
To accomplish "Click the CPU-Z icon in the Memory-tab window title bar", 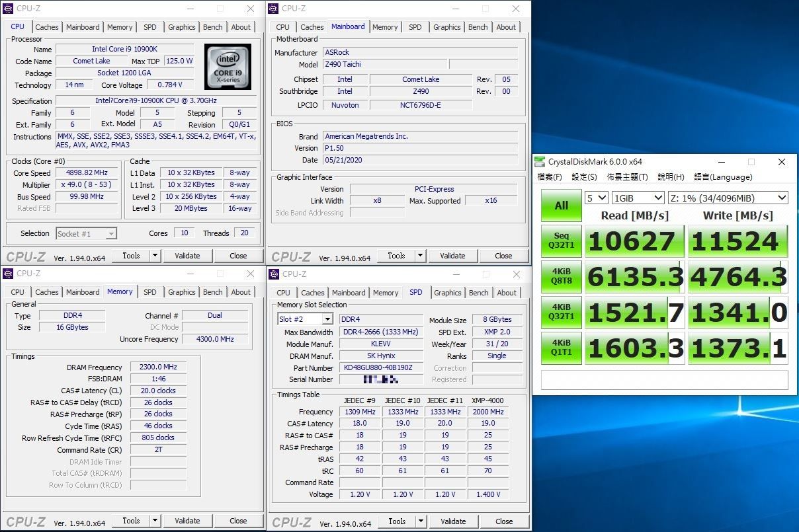I will pos(8,273).
